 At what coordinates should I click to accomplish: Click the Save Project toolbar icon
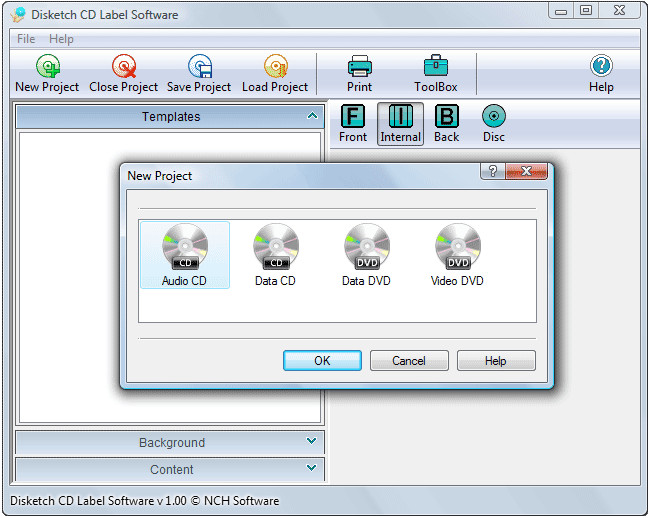(x=199, y=74)
